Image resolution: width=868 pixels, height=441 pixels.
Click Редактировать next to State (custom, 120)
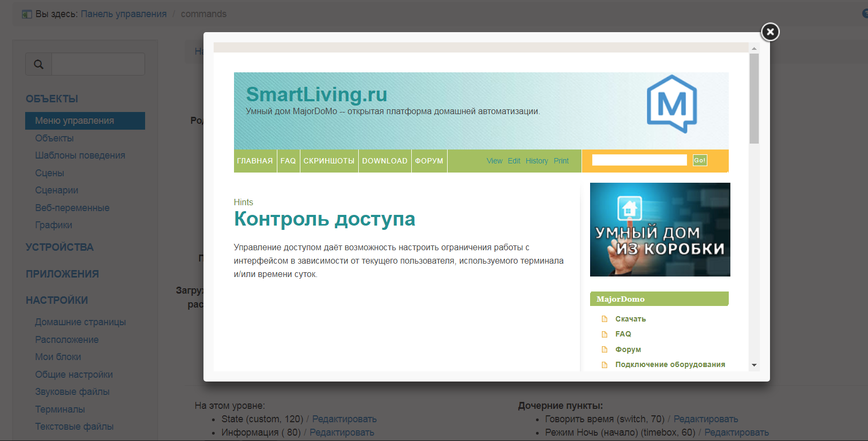tap(344, 419)
